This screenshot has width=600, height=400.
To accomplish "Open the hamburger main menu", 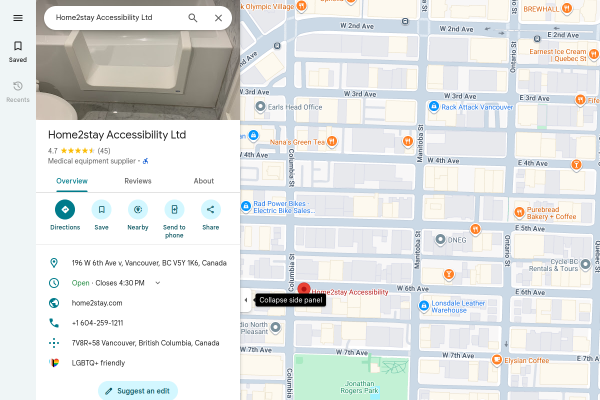I will (18, 18).
